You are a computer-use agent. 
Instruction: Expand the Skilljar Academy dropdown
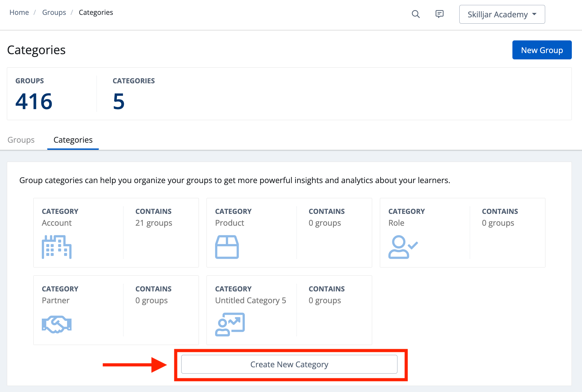tap(498, 14)
